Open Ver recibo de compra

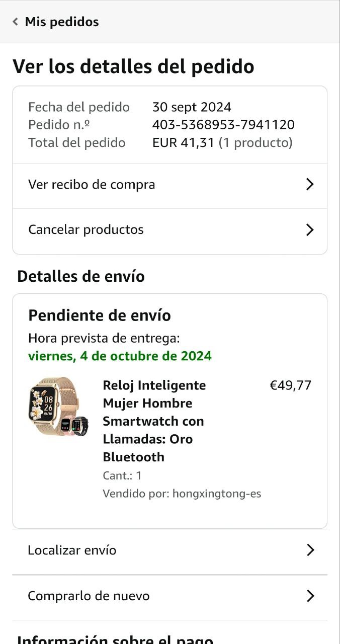pyautogui.click(x=92, y=185)
